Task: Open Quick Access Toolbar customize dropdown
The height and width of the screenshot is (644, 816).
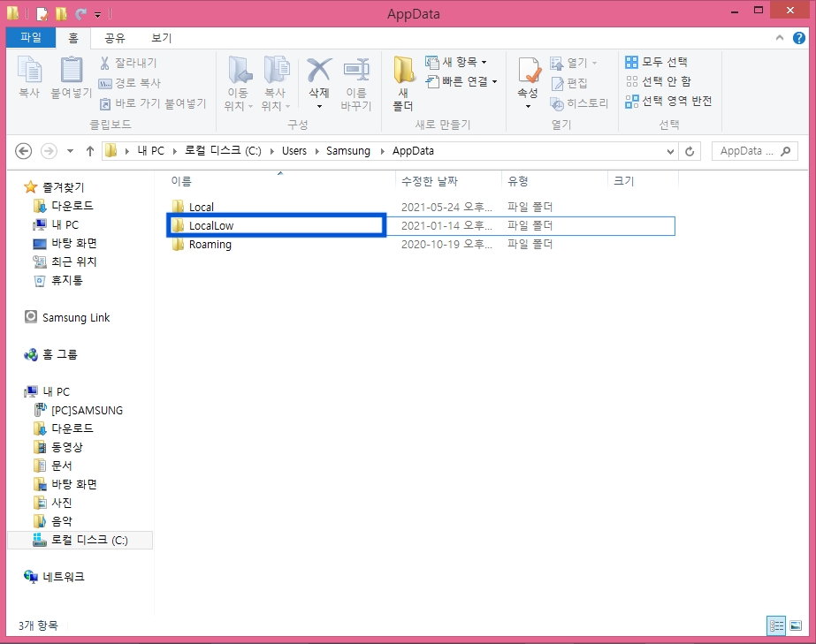Action: click(97, 14)
